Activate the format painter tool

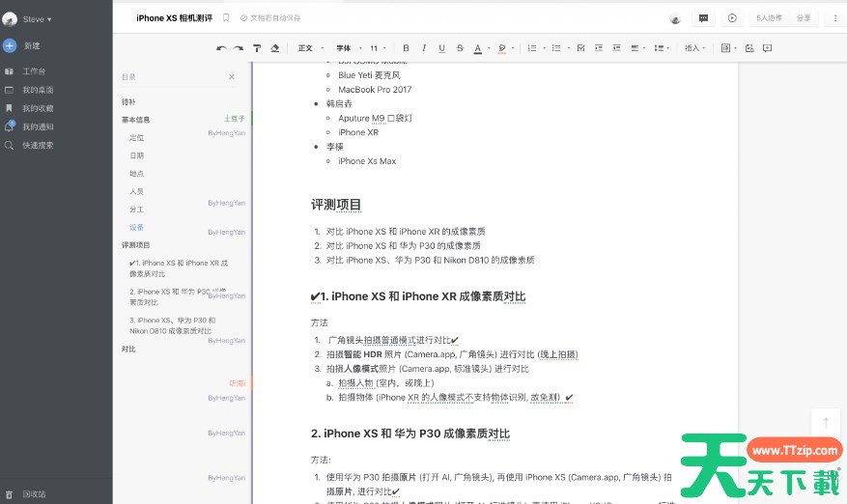coord(257,48)
